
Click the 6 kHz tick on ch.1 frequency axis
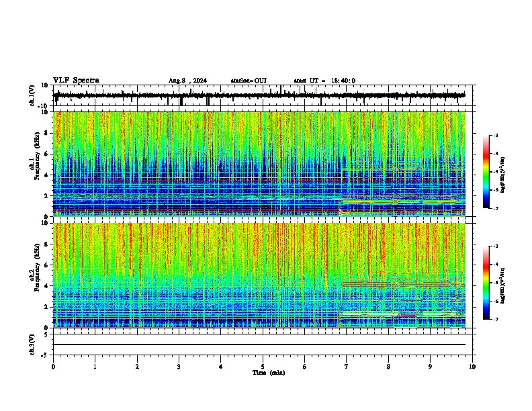(x=46, y=154)
